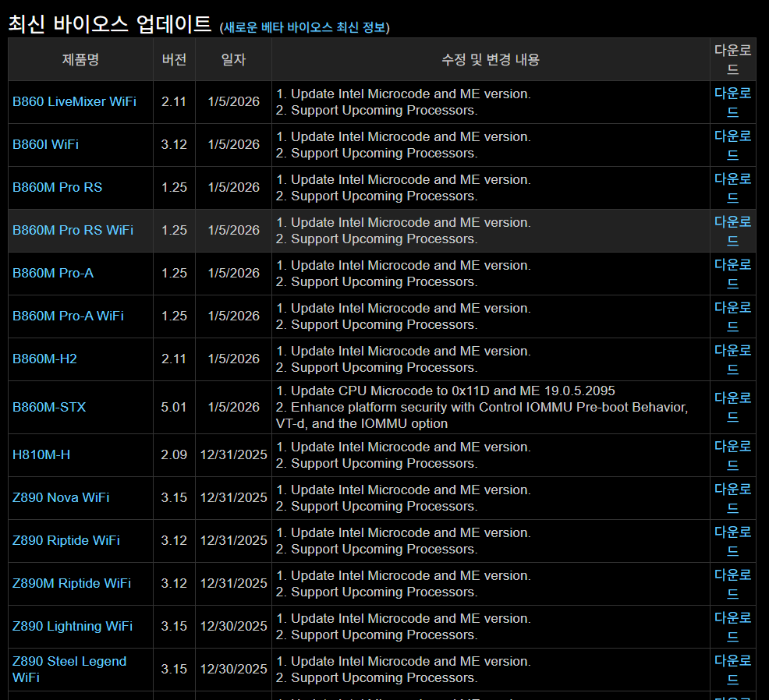Select version 2.11 in B860M-H2 row
Image resolution: width=769 pixels, height=700 pixels.
pos(174,359)
